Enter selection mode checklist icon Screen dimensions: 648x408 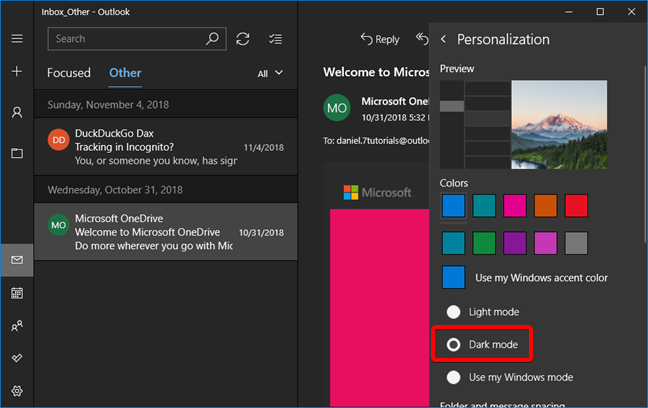coord(275,39)
